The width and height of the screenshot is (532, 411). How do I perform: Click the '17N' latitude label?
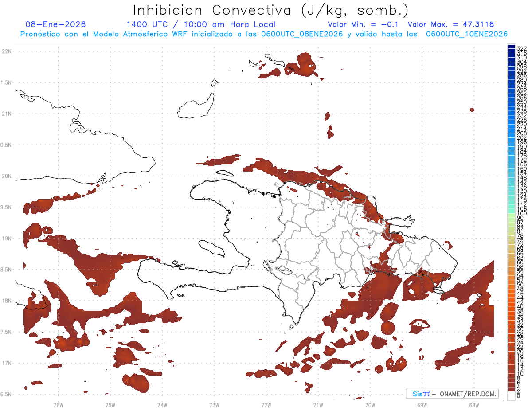7,363
